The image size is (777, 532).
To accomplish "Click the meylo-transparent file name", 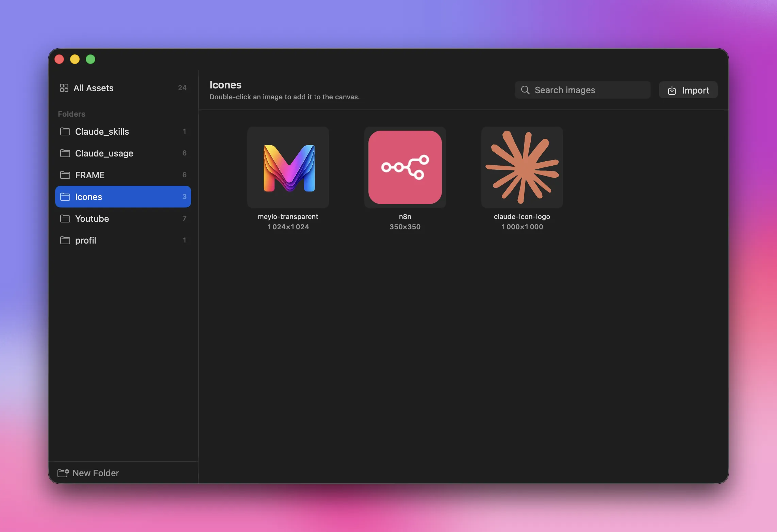I will (288, 217).
